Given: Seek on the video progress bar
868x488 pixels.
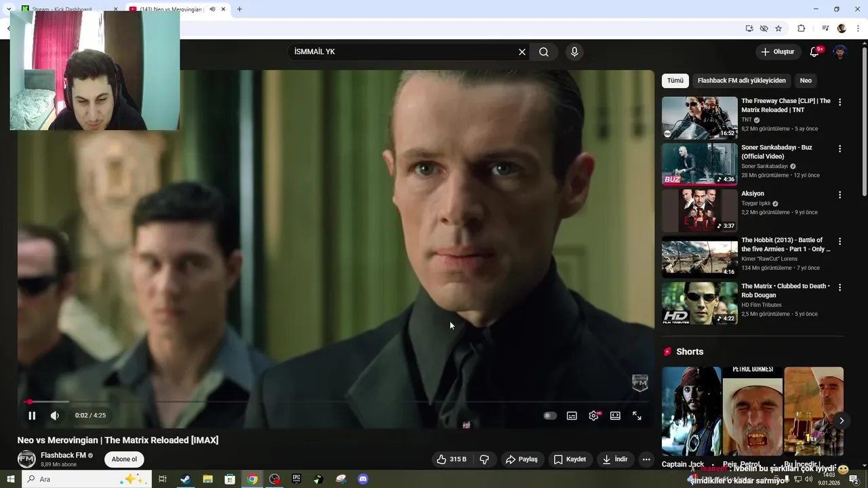Looking at the screenshot, I should coord(336,402).
